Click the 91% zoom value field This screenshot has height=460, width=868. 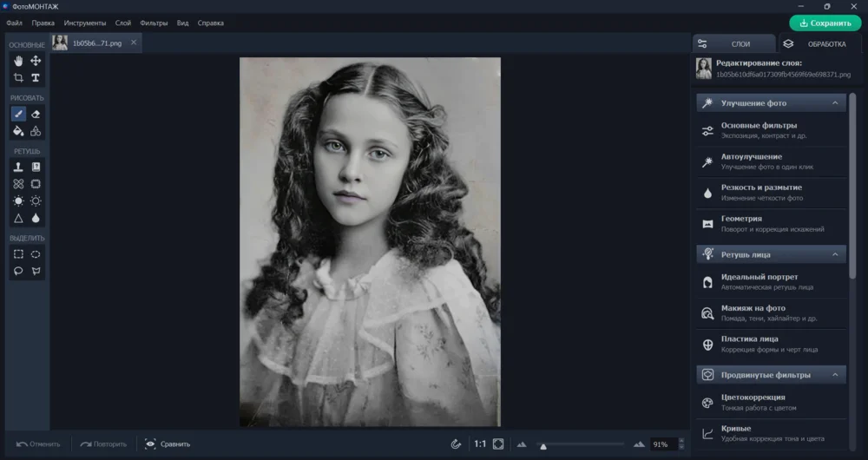663,444
